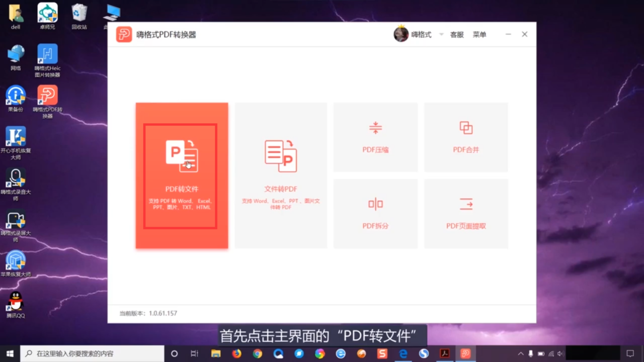Click the 嗨格式PDF转换器 logo in title bar
This screenshot has height=362, width=644.
tap(124, 34)
